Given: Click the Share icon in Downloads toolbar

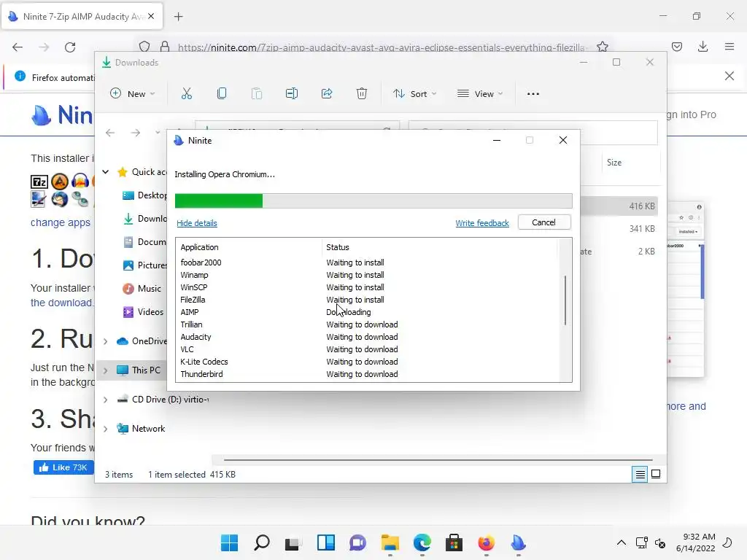Looking at the screenshot, I should 327,94.
